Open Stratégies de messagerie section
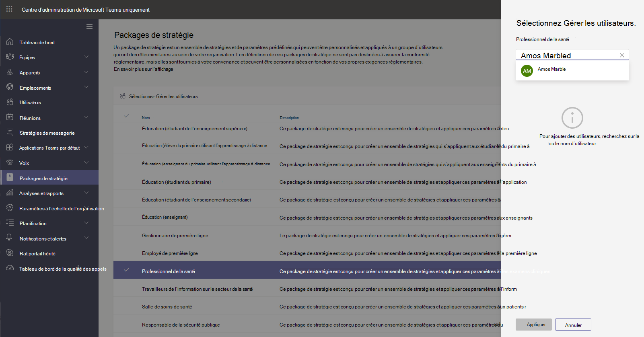Viewport: 644px width, 337px height. [47, 133]
